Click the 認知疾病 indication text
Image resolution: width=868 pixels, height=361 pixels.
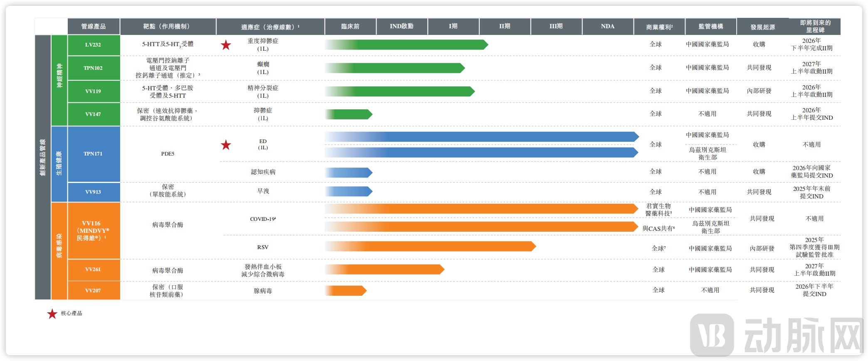pos(263,172)
